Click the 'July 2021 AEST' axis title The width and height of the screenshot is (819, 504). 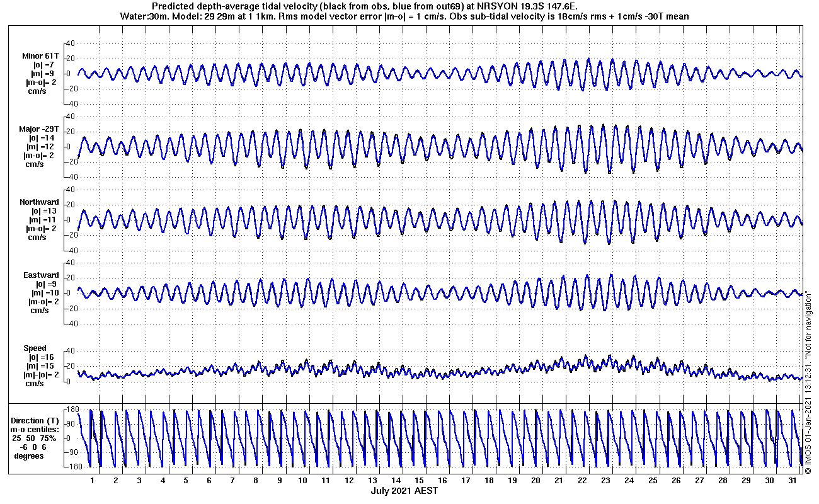[404, 491]
